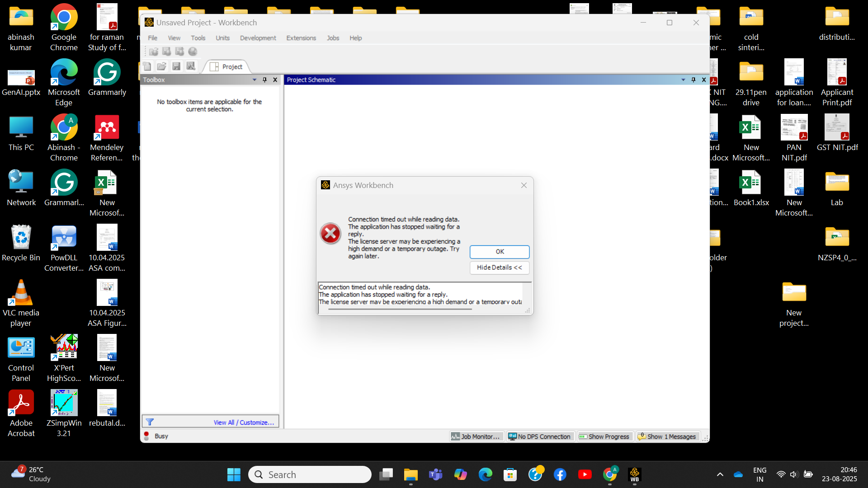Click the red error icon in dialog
This screenshot has width=868, height=488.
330,234
